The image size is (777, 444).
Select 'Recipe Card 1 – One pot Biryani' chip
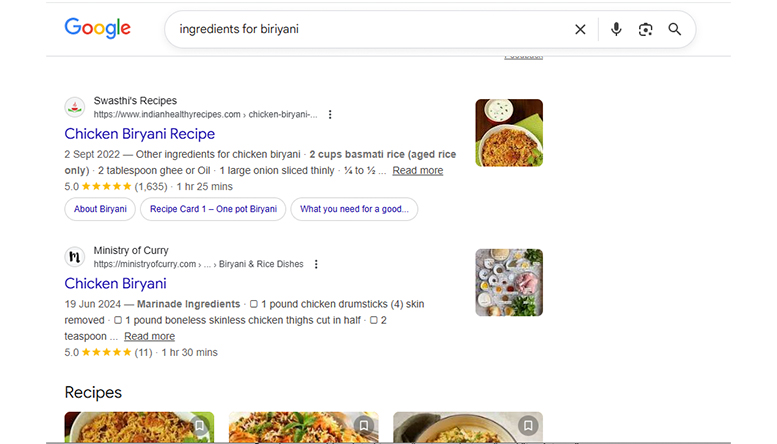point(213,209)
